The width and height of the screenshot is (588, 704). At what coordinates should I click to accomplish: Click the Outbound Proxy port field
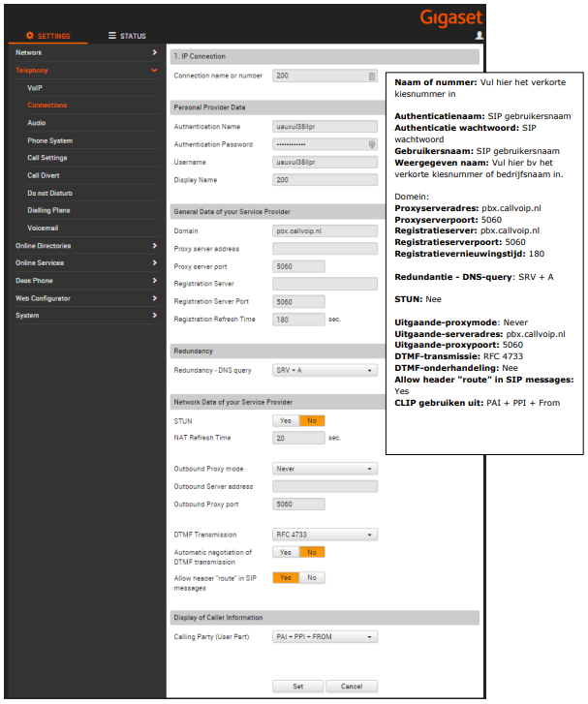coord(298,505)
